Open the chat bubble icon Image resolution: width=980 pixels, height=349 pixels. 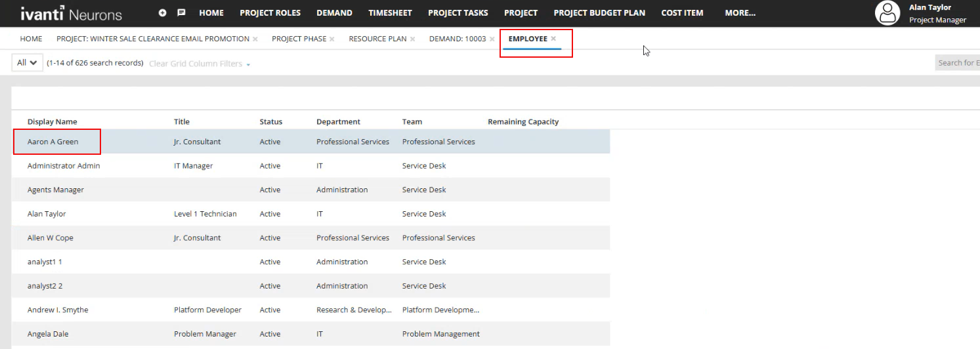(x=181, y=12)
